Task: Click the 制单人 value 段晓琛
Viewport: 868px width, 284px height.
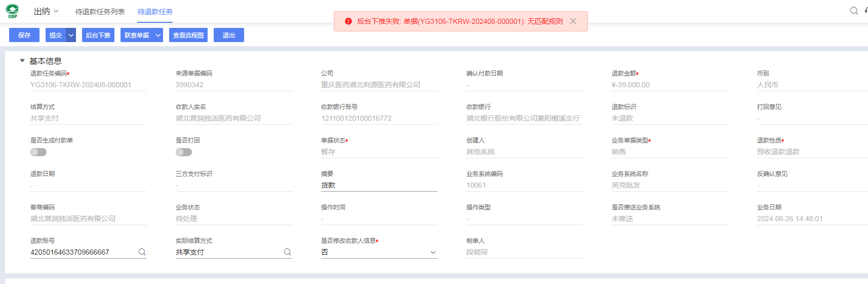Action: [477, 252]
